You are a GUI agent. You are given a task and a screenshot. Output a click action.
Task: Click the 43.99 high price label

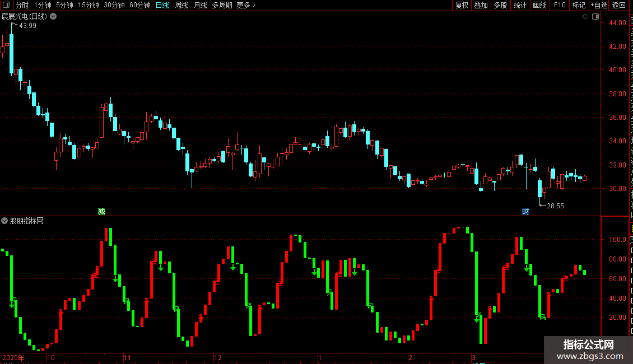(x=28, y=25)
